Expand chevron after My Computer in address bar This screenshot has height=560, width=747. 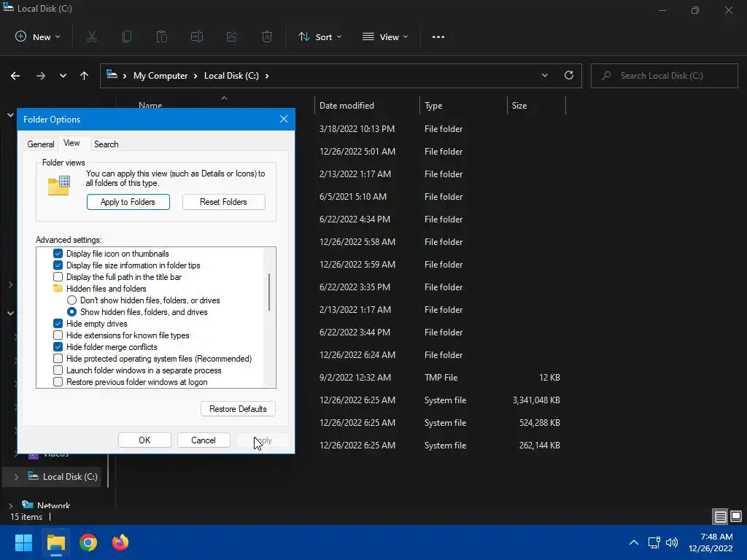(196, 76)
